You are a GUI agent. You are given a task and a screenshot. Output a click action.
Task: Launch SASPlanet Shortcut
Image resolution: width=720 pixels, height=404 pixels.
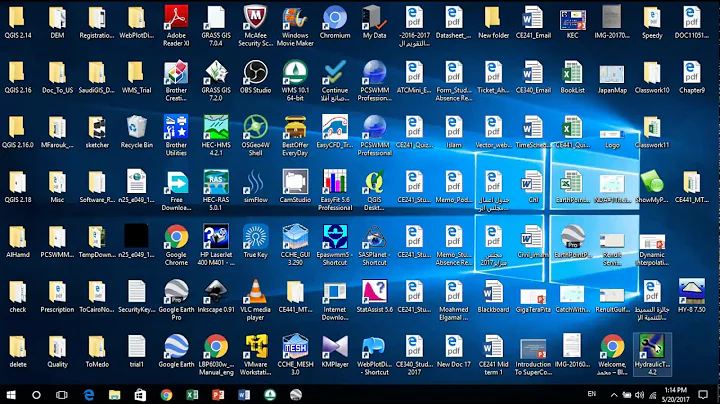[374, 245]
